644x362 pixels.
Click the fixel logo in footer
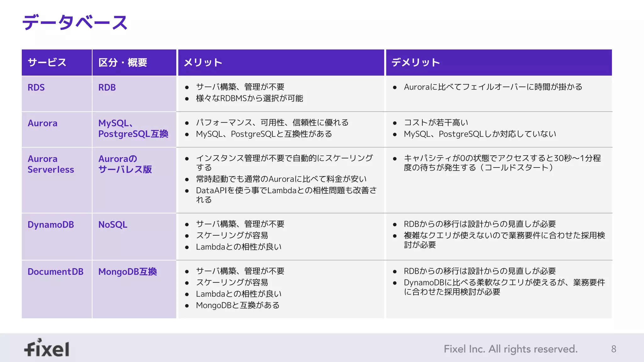point(47,348)
